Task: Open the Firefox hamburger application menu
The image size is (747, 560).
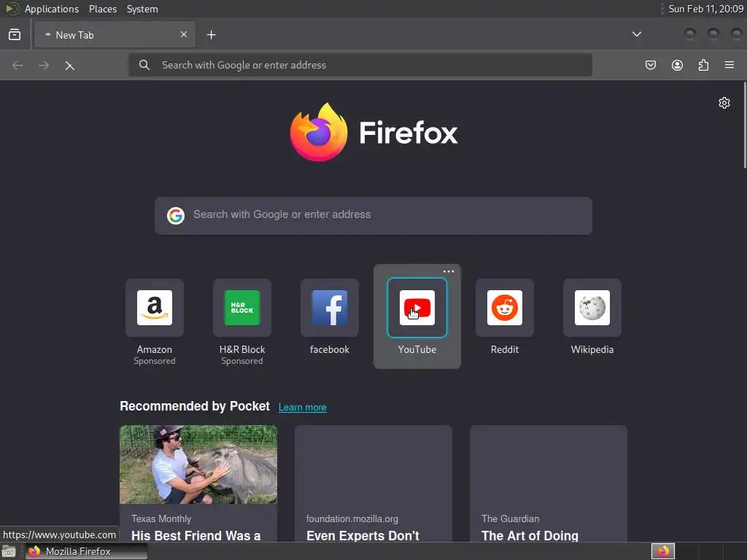Action: pyautogui.click(x=729, y=65)
